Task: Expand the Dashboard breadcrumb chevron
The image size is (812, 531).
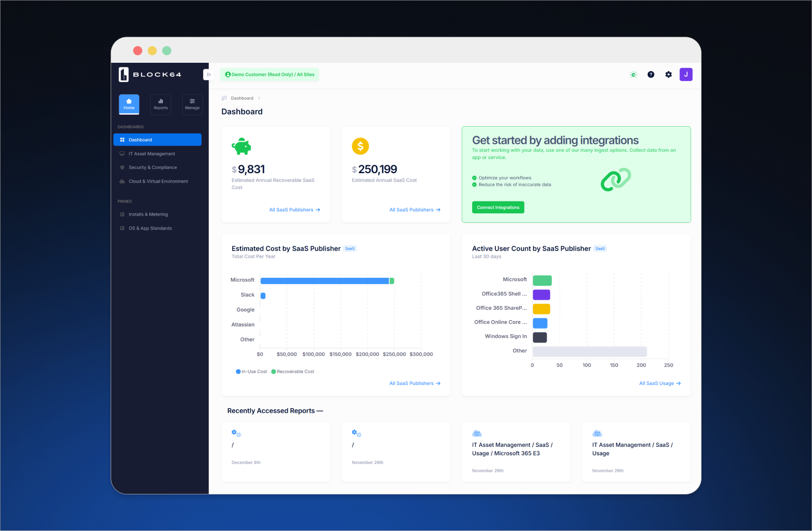Action: 259,98
